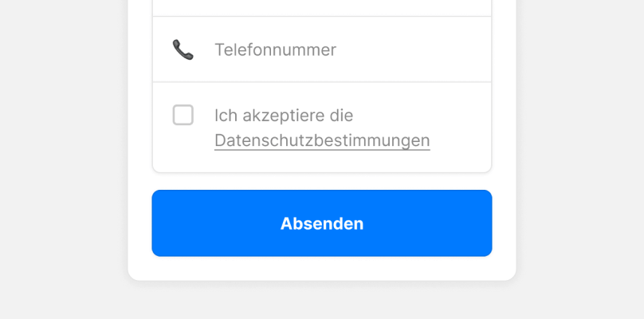Enable the 'Ich akzeptiere die' checkbox
This screenshot has width=644, height=319.
pyautogui.click(x=183, y=115)
